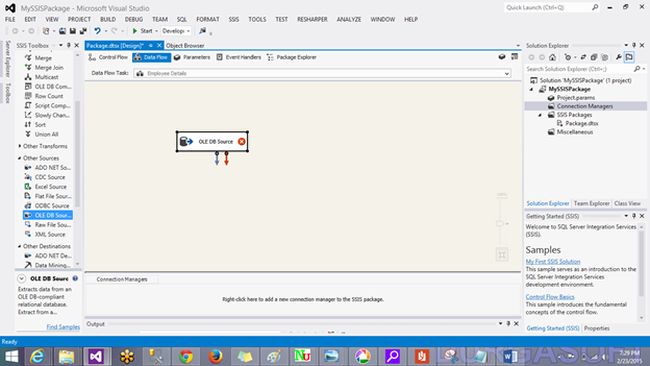Close the Package.dtsx design tab
Viewport: 650px width, 366px height.
[x=159, y=46]
